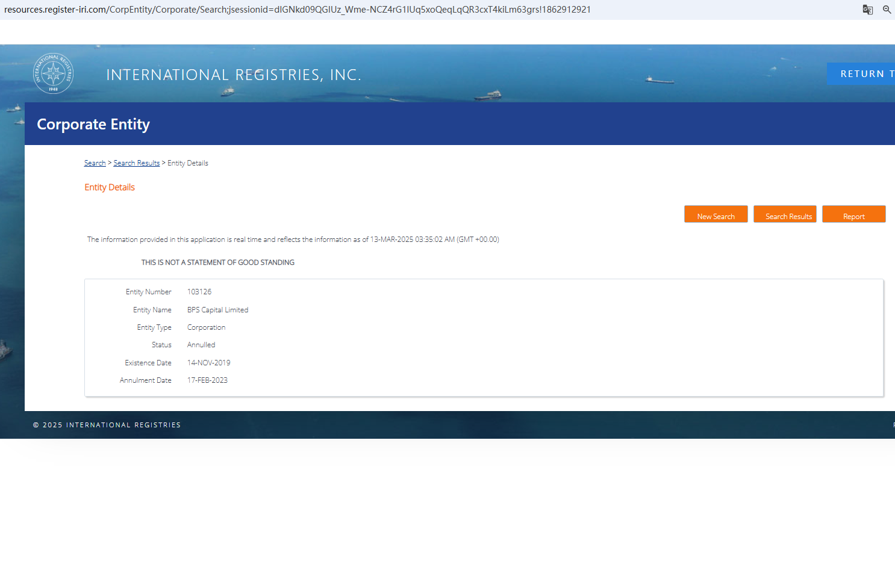Click the Corporate Entity page heading
Screen dimensions: 895x588
(x=93, y=124)
